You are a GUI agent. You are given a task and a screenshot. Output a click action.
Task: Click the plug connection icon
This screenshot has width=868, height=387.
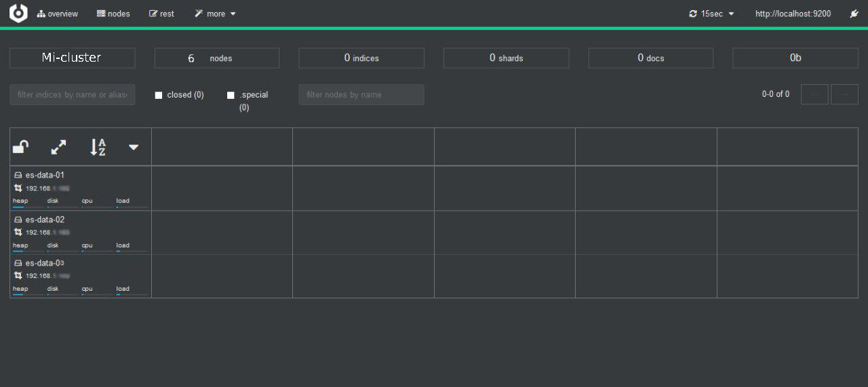[x=854, y=14]
